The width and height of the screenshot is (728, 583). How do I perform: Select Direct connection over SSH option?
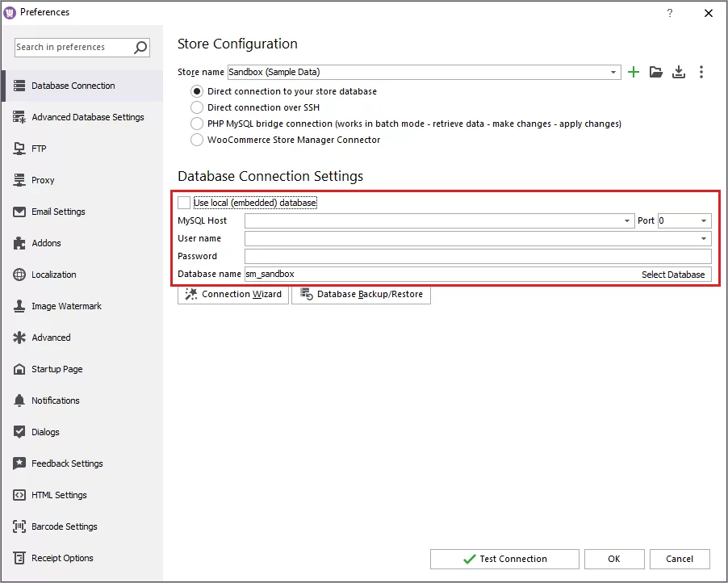click(x=196, y=107)
